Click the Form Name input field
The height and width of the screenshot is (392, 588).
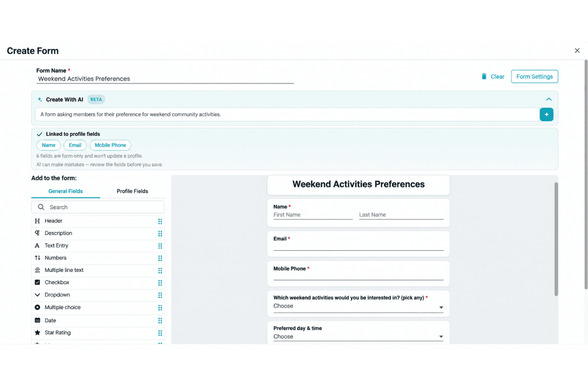click(x=165, y=79)
